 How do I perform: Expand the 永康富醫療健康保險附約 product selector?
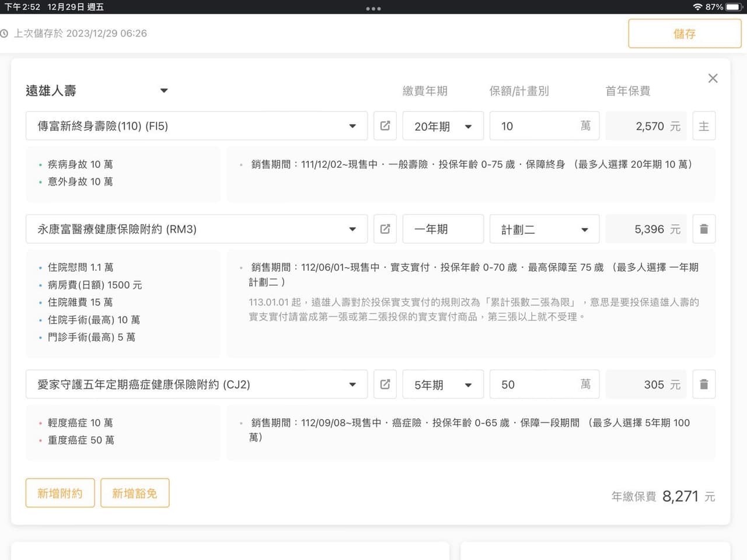point(196,229)
